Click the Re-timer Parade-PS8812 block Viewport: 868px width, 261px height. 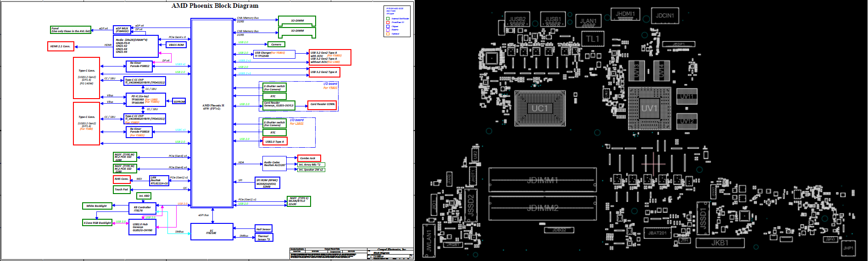[x=139, y=66]
